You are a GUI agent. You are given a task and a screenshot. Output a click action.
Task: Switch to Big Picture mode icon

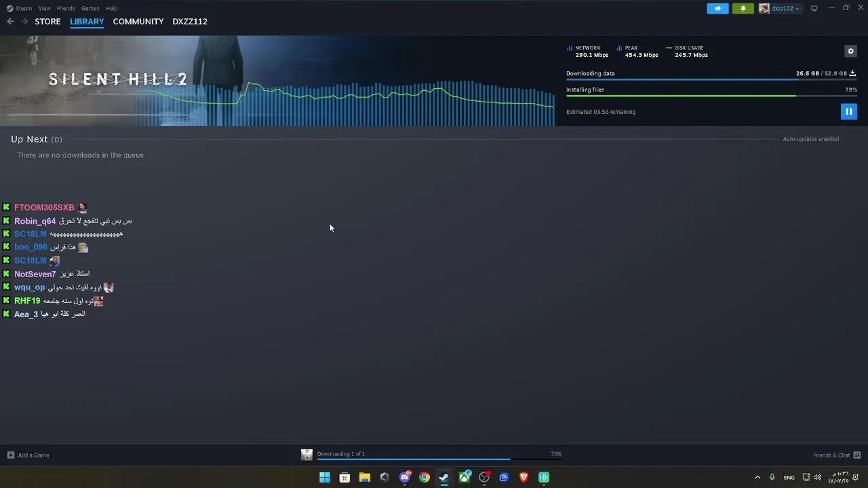pyautogui.click(x=814, y=8)
